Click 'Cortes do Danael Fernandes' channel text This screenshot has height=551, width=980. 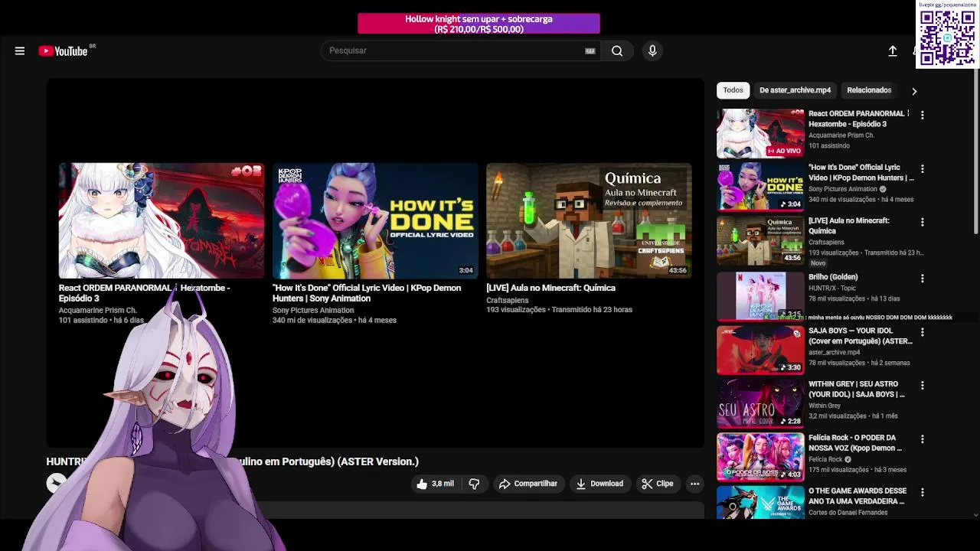pyautogui.click(x=848, y=513)
